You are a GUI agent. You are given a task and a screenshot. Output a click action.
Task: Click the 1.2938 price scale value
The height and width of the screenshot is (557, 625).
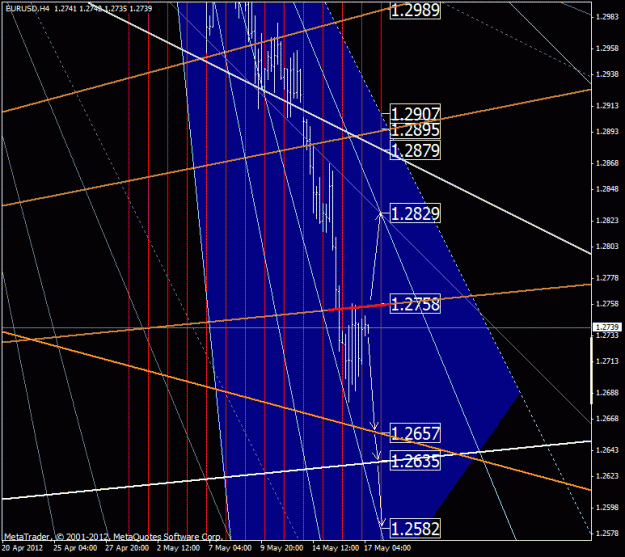click(x=607, y=74)
